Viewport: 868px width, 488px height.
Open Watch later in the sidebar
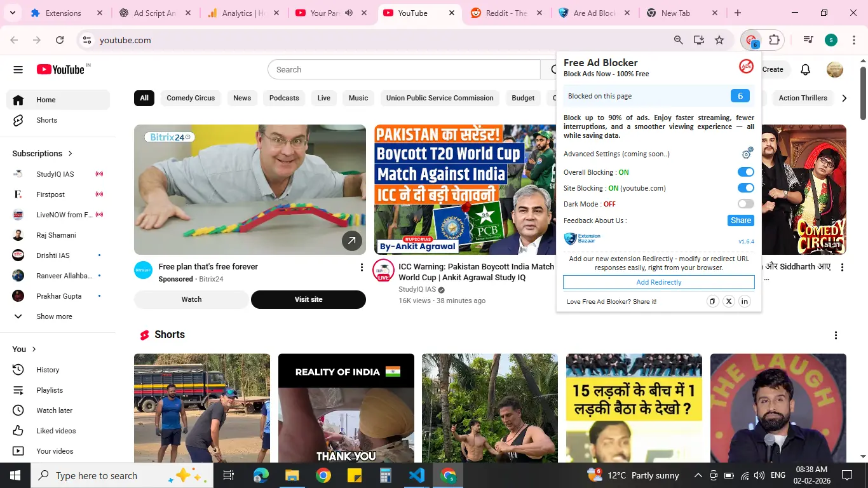[x=58, y=410]
